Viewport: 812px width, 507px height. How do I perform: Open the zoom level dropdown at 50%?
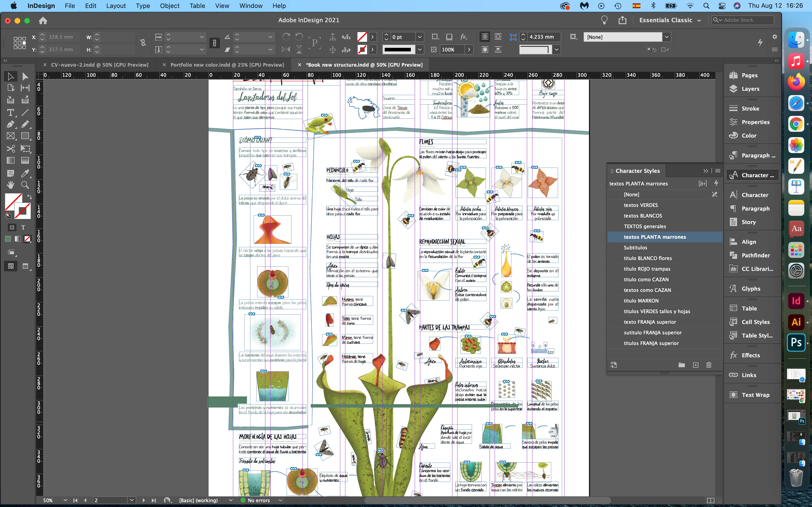click(65, 500)
